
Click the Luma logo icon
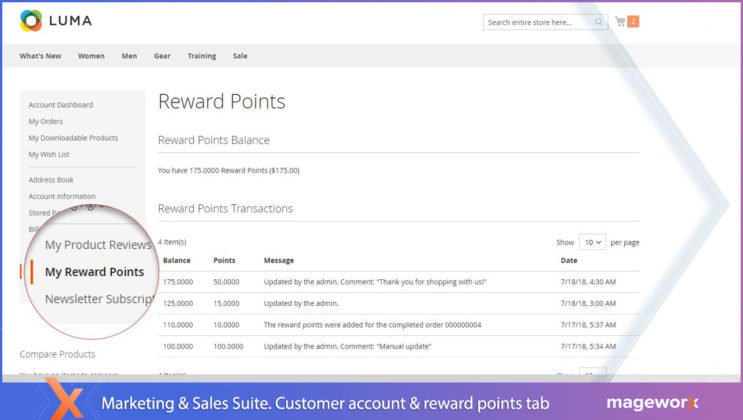coord(31,21)
